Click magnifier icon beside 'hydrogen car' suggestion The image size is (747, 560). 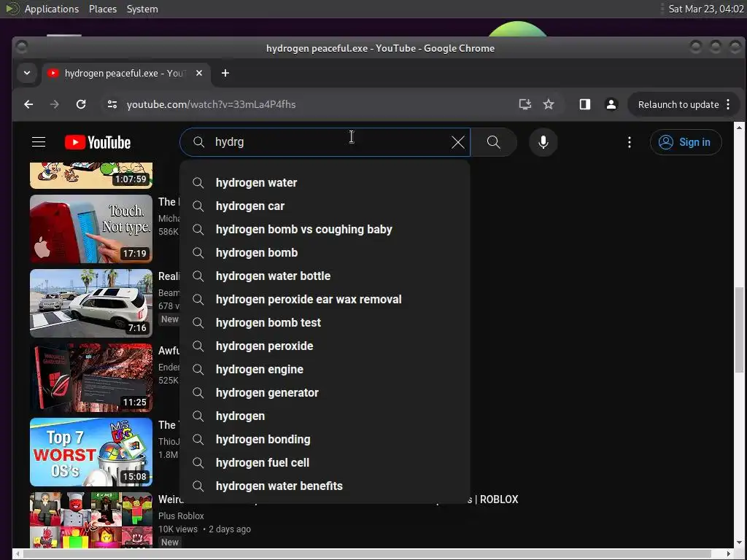click(198, 206)
